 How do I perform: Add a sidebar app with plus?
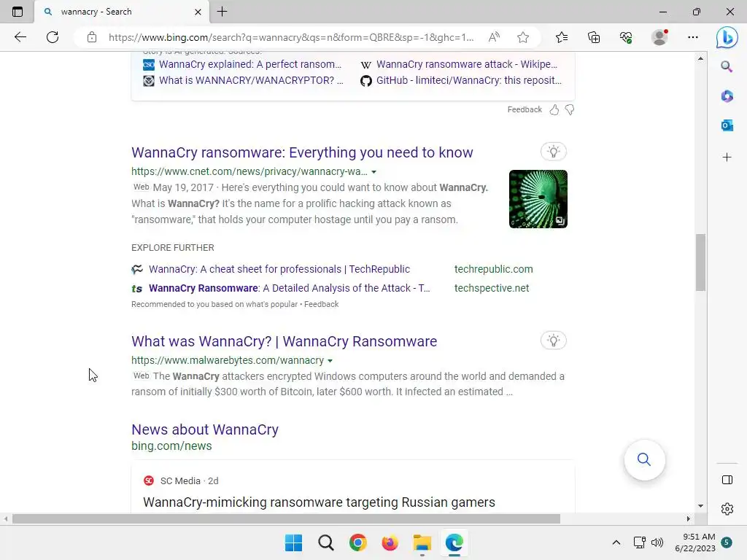(x=727, y=157)
